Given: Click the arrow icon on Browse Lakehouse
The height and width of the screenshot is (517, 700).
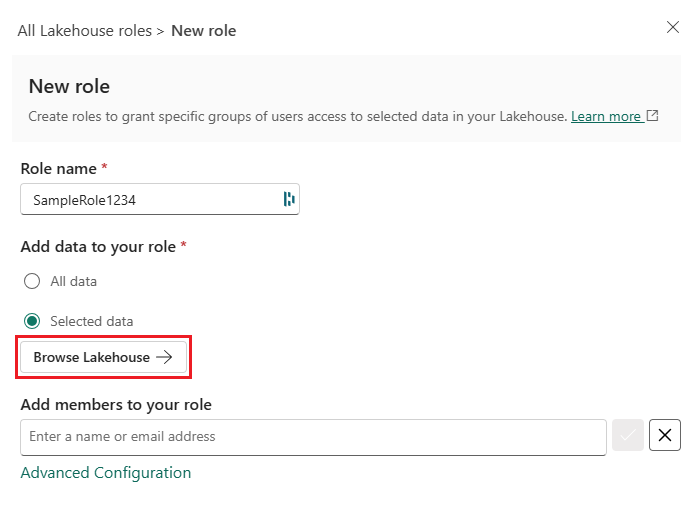Looking at the screenshot, I should point(165,357).
